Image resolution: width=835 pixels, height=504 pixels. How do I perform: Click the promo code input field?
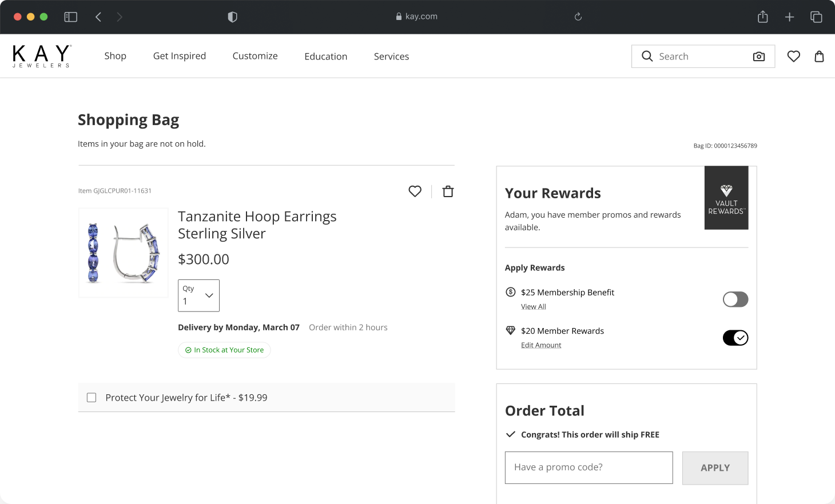[x=589, y=467]
